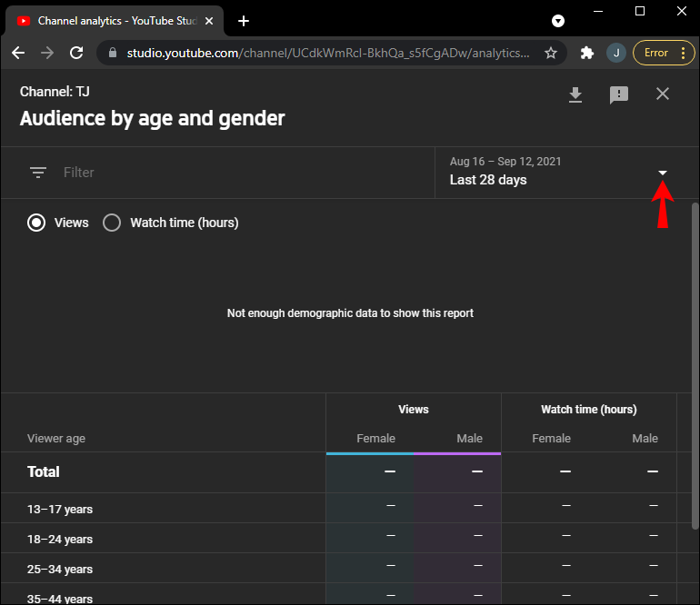Open the Chrome tab search dropdown
700x605 pixels.
(558, 21)
